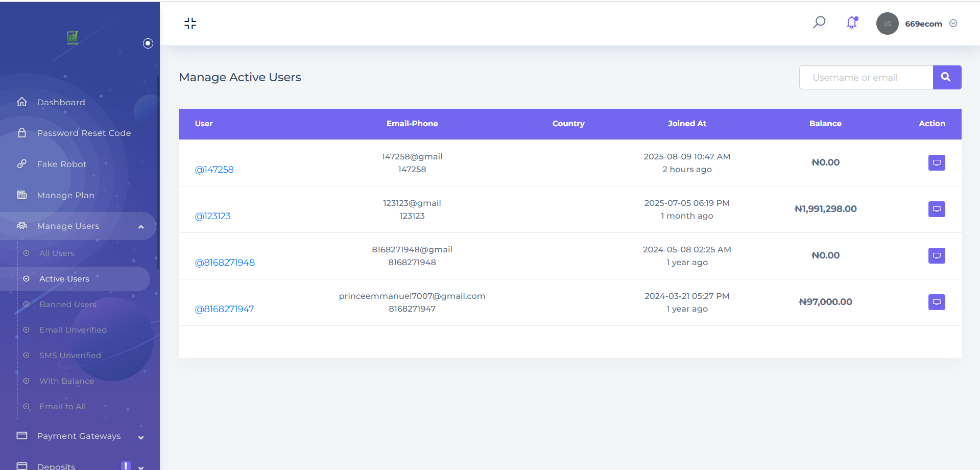The image size is (980, 470).
Task: Select Banned Users in the sidebar submenu
Action: [x=68, y=304]
